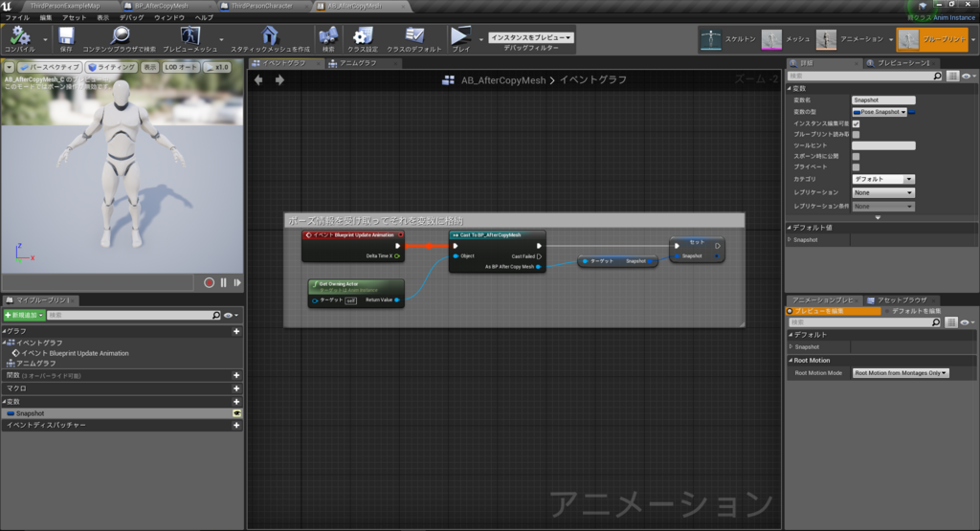Open the Search toolbar icon
The width and height of the screenshot is (980, 531).
pyautogui.click(x=328, y=36)
